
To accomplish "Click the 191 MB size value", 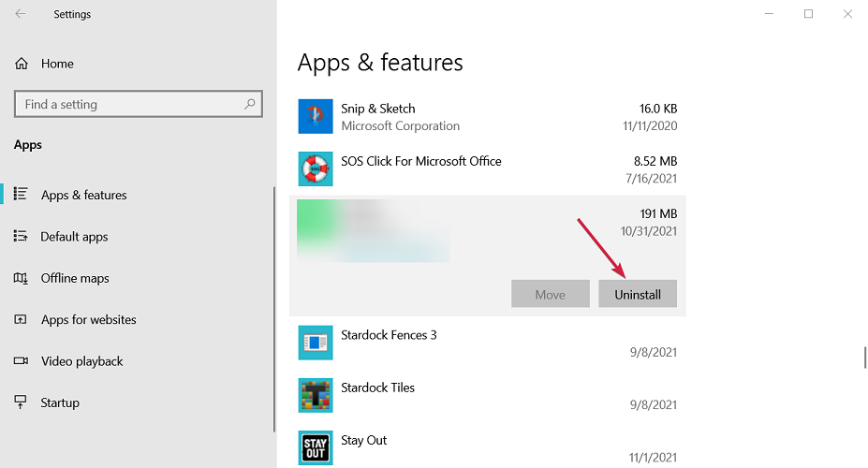I will click(659, 213).
